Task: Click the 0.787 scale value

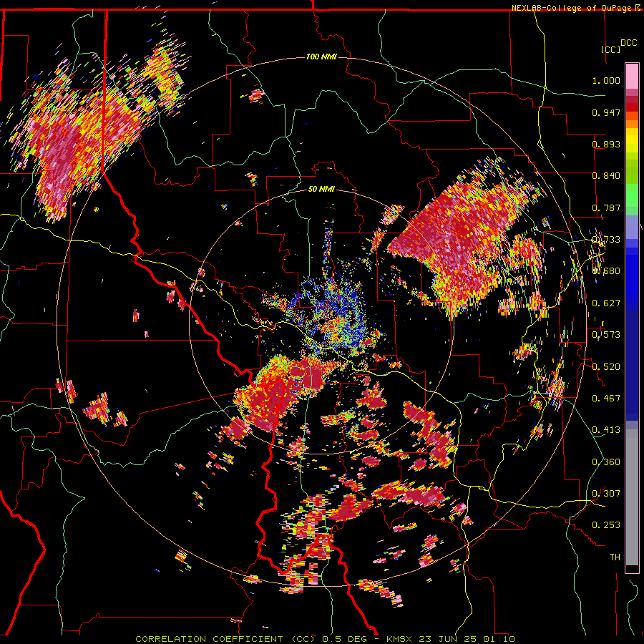Action: point(606,208)
